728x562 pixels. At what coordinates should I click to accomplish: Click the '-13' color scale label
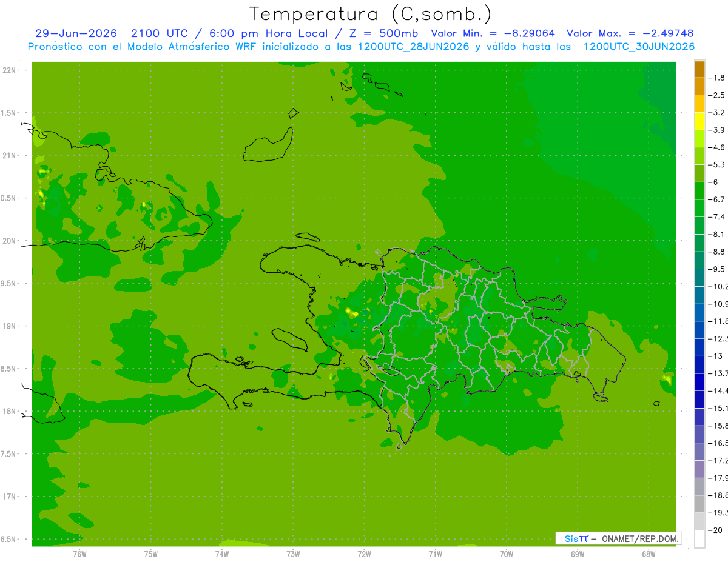tap(715, 356)
